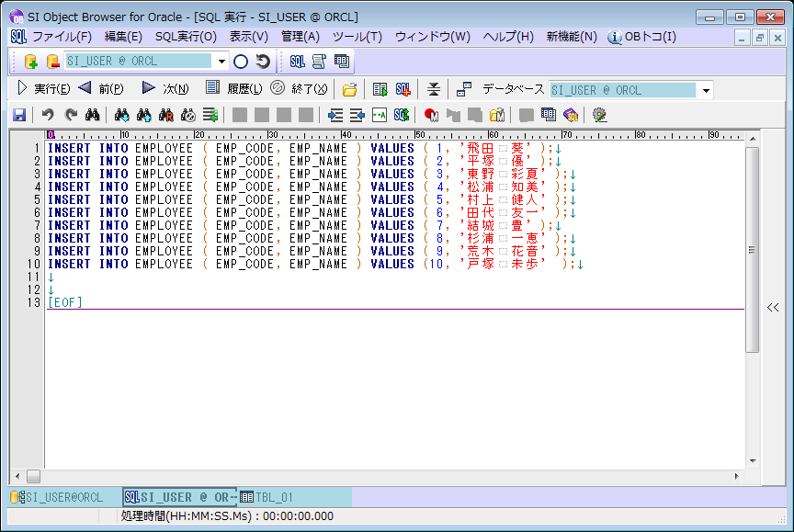Click the vertical scrollbar down arrow in the editor
The height and width of the screenshot is (532, 794).
coord(753,460)
